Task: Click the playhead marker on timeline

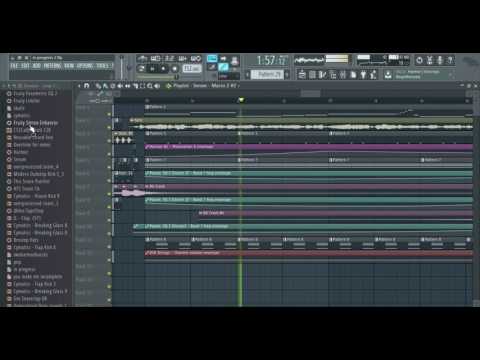Action: pyautogui.click(x=241, y=100)
